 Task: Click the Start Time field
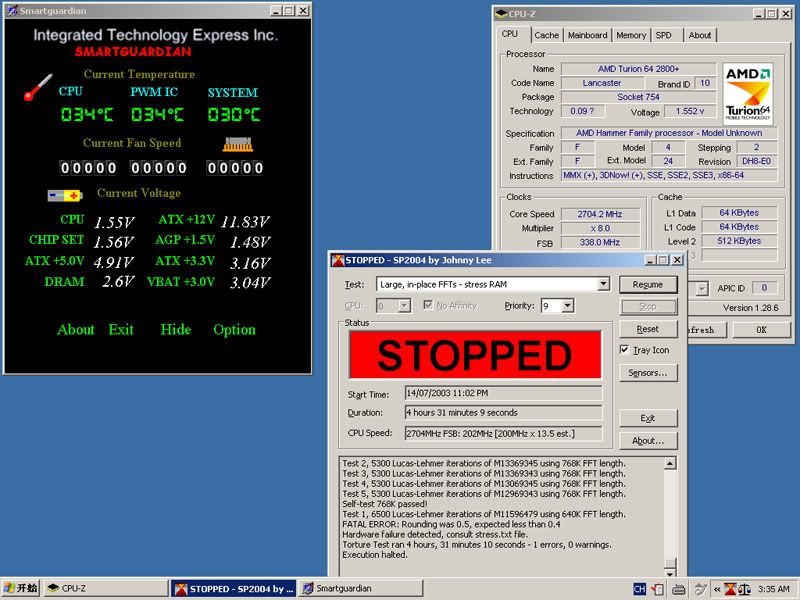503,393
